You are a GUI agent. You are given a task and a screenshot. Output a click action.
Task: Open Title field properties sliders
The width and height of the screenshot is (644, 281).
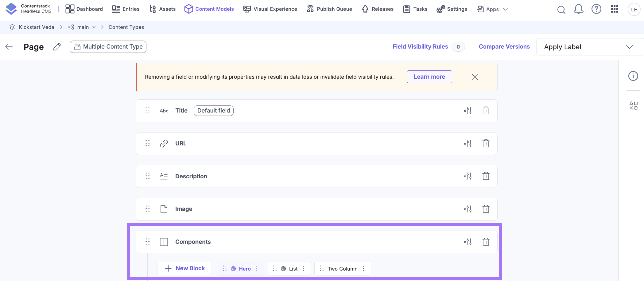pyautogui.click(x=468, y=111)
